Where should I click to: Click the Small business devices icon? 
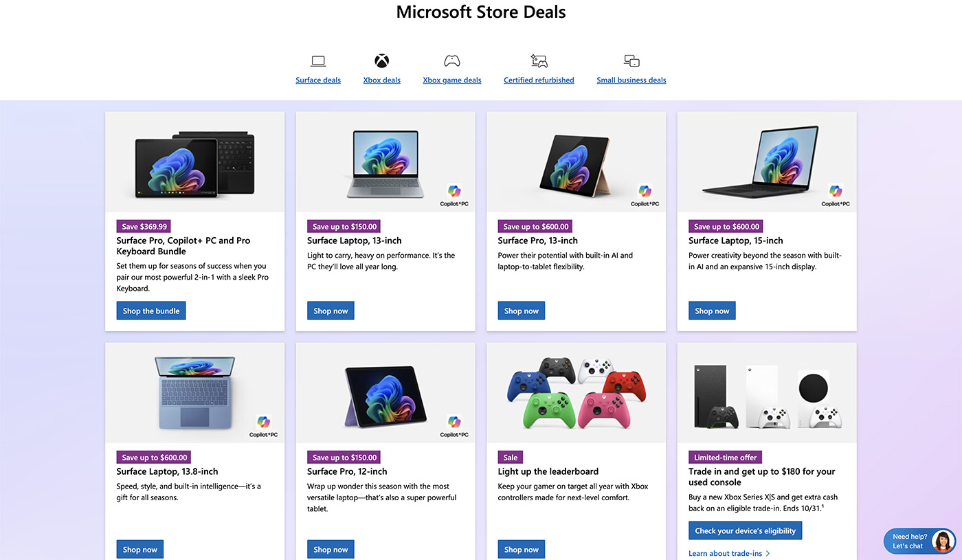coord(631,61)
